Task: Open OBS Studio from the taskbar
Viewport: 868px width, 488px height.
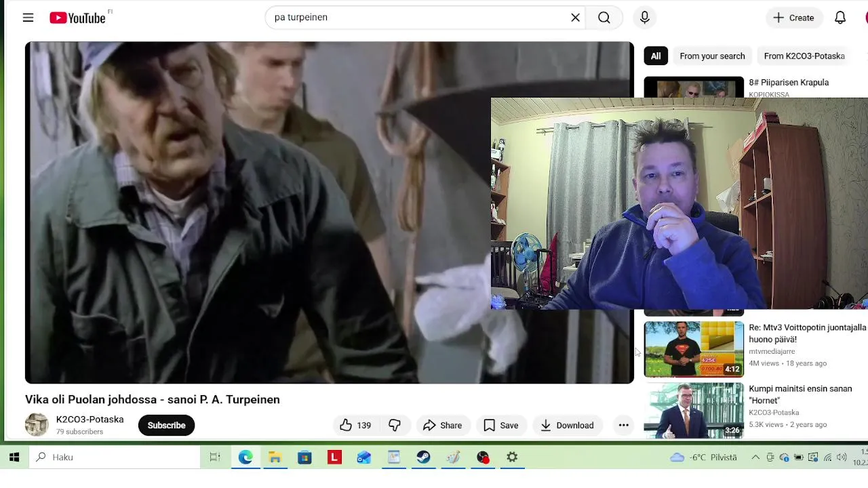Action: point(483,457)
